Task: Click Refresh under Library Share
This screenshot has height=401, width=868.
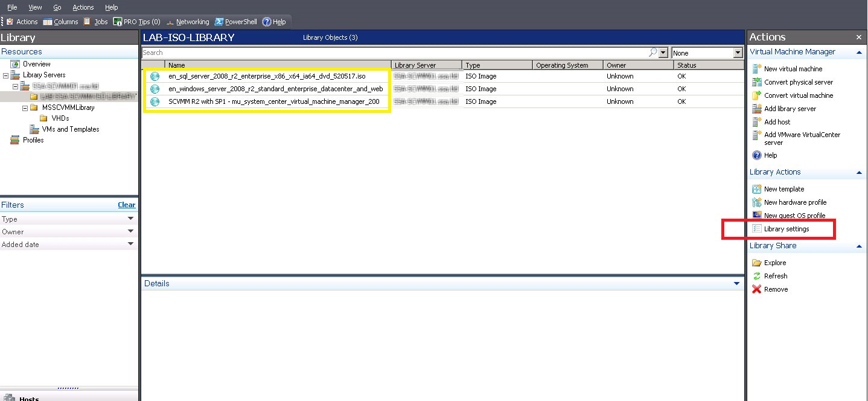Action: pyautogui.click(x=776, y=276)
